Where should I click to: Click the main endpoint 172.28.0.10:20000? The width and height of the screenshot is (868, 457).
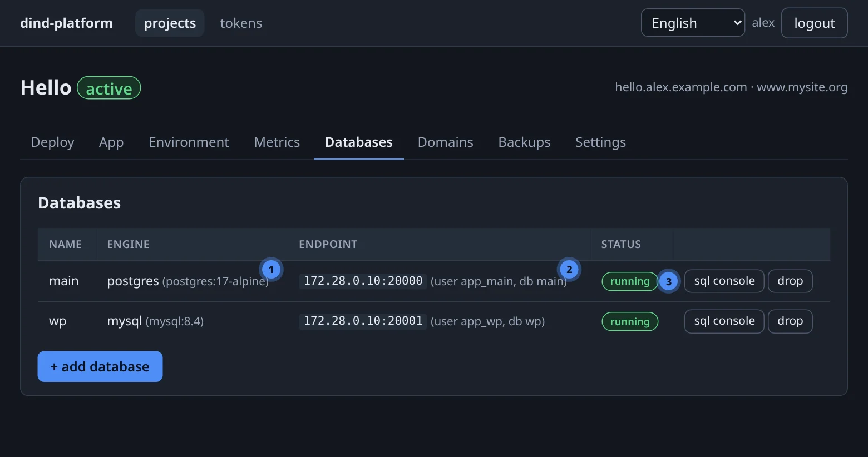click(x=363, y=281)
